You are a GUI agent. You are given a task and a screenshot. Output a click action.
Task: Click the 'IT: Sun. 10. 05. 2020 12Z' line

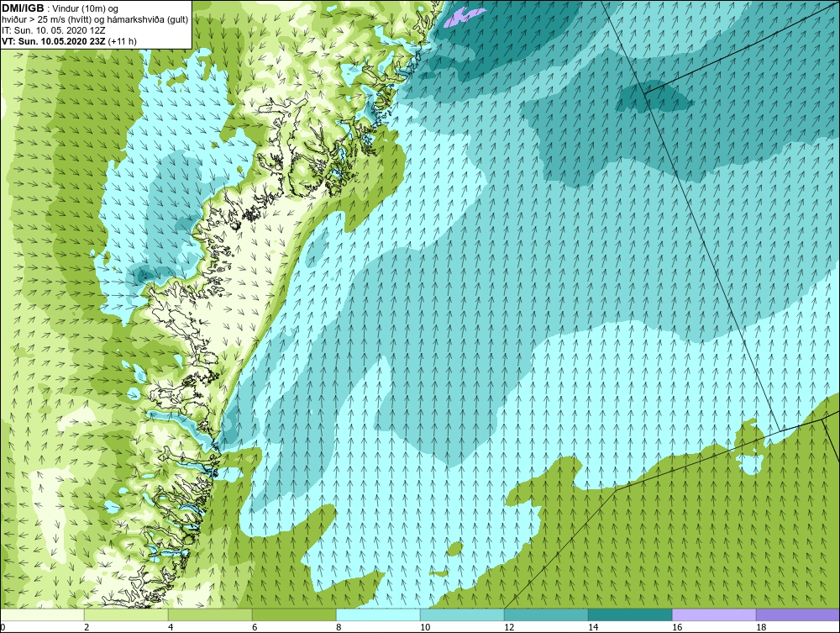[x=54, y=30]
